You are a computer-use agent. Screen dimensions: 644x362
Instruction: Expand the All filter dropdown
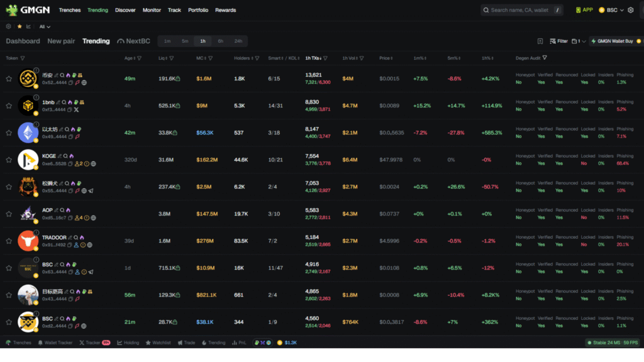[x=44, y=26]
